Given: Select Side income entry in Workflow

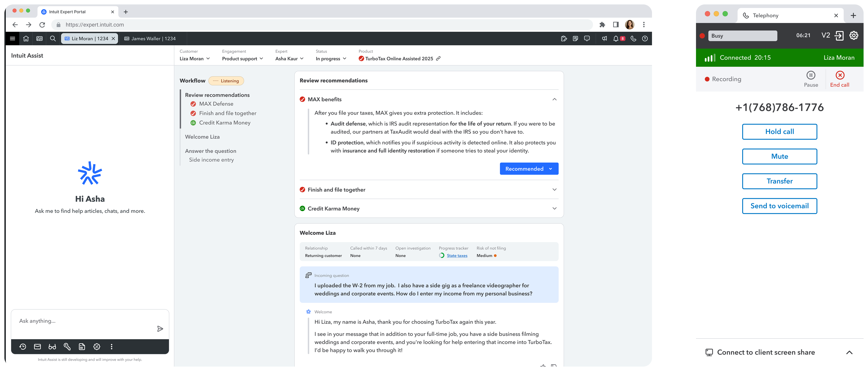Looking at the screenshot, I should coord(211,160).
